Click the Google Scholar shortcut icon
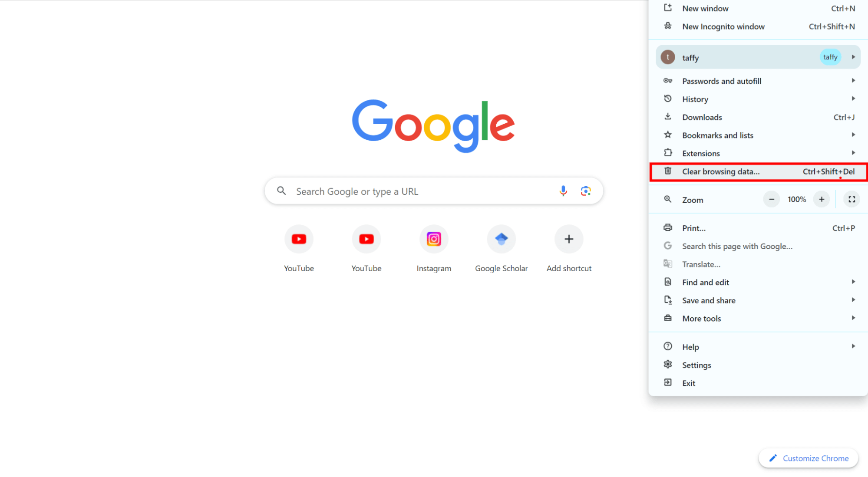Image resolution: width=868 pixels, height=477 pixels. (501, 239)
